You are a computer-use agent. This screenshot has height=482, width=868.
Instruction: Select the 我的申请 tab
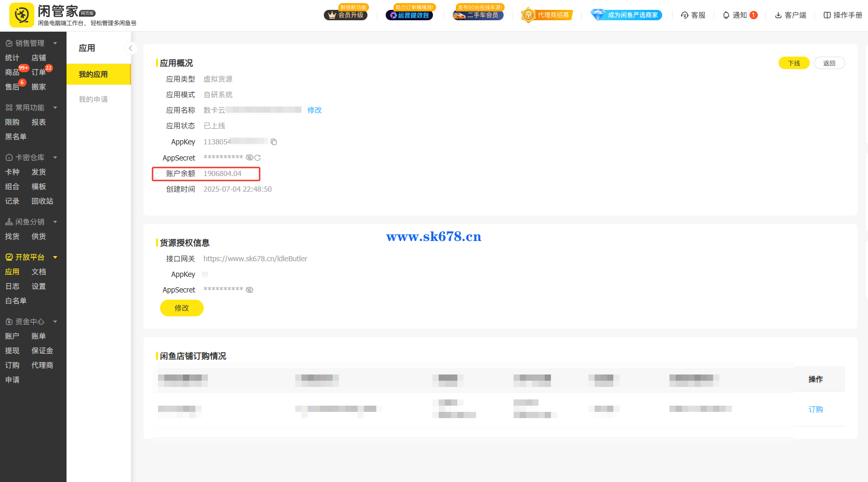point(93,99)
